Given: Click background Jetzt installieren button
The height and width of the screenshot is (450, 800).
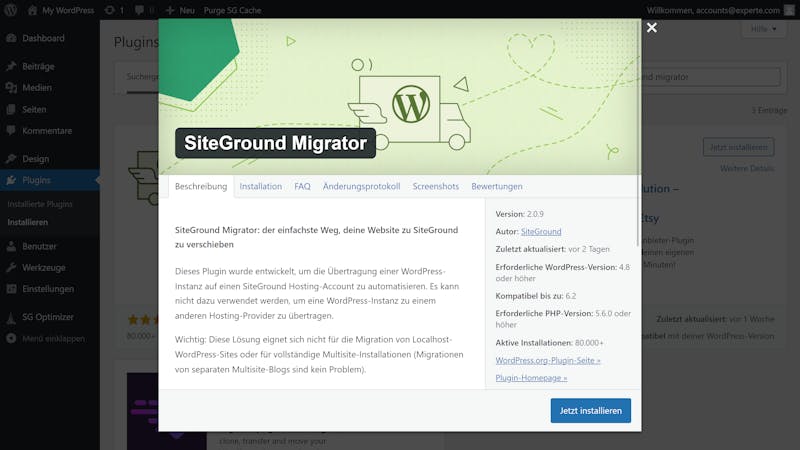Looking at the screenshot, I should pyautogui.click(x=738, y=147).
